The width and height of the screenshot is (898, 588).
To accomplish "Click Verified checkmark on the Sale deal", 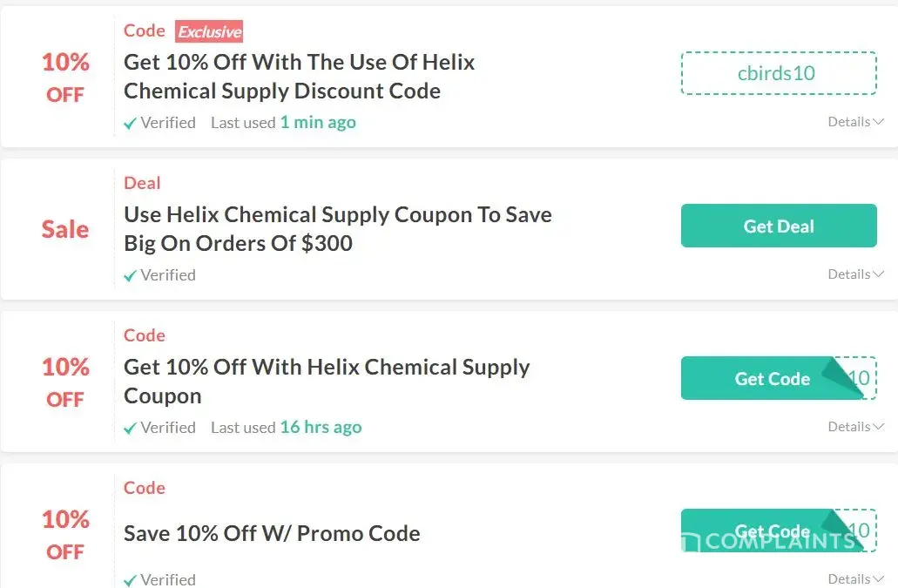I will pos(131,276).
